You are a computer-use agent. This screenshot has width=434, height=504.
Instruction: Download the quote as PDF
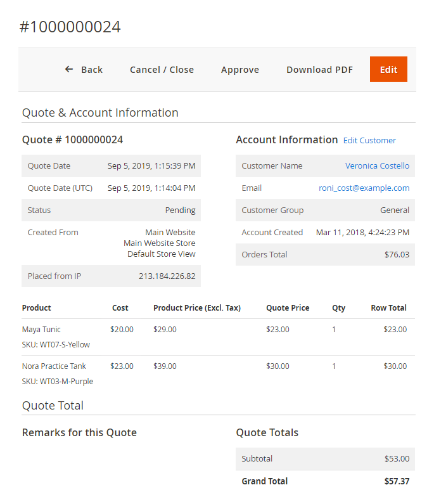(x=319, y=70)
